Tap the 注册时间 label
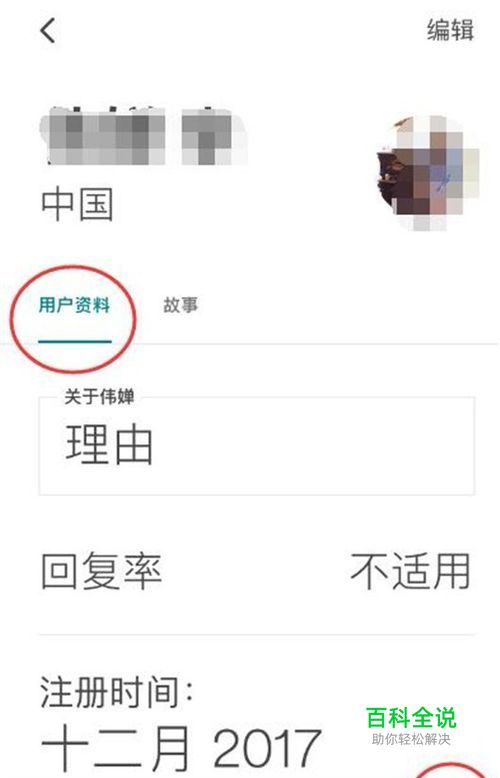500x778 pixels. (x=116, y=692)
